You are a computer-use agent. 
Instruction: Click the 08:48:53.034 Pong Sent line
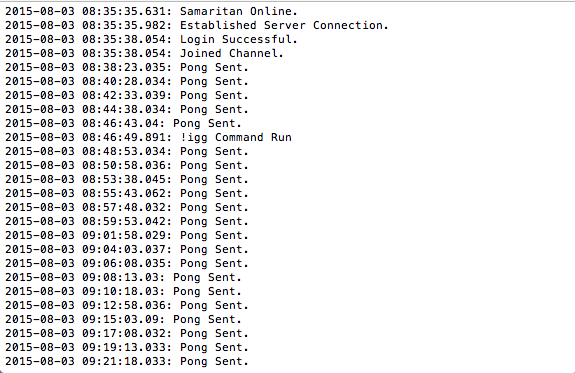(127, 151)
